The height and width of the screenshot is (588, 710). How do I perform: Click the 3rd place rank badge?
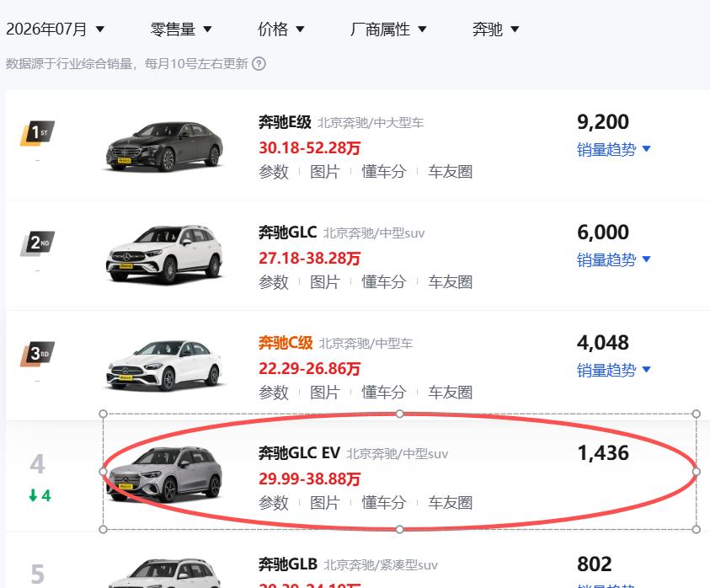click(x=38, y=353)
